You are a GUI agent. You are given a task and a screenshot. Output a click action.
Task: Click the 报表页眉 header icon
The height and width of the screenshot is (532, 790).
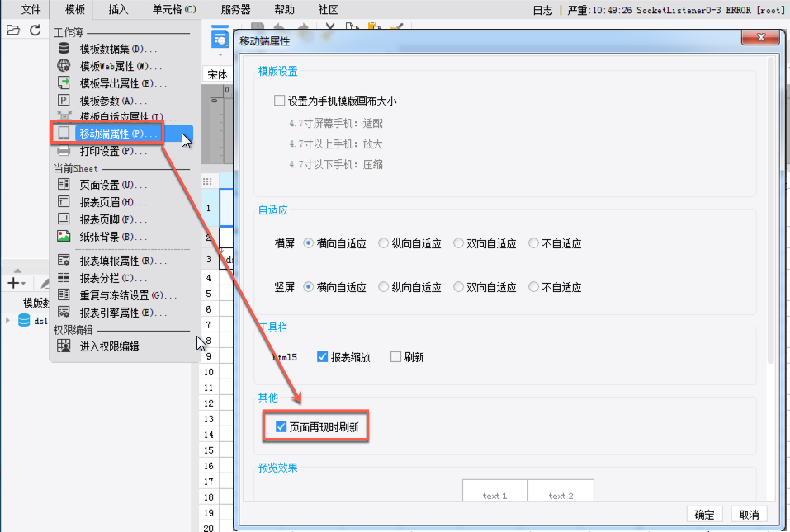64,202
